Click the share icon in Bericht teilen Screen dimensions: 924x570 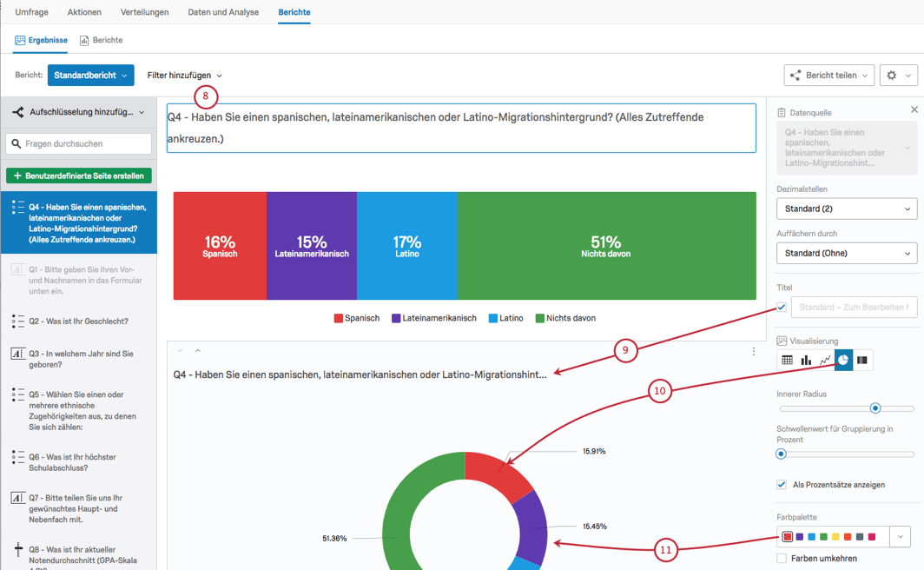pyautogui.click(x=795, y=76)
